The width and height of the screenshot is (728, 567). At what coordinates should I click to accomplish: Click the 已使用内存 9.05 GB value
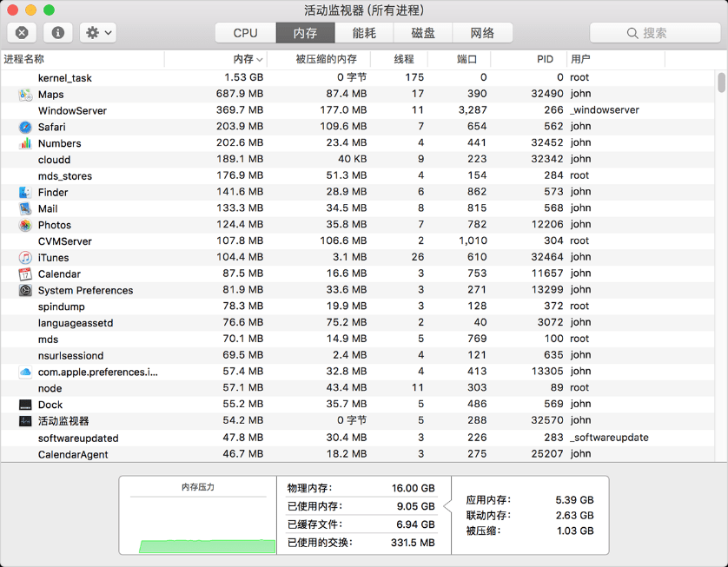[415, 506]
